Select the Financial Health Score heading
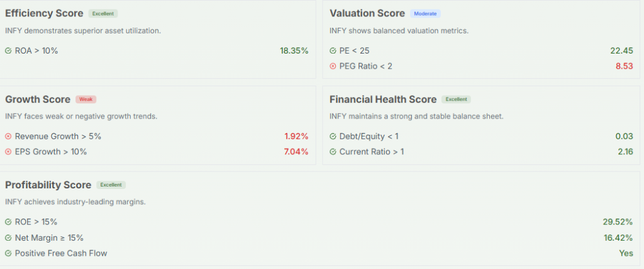 coord(383,99)
